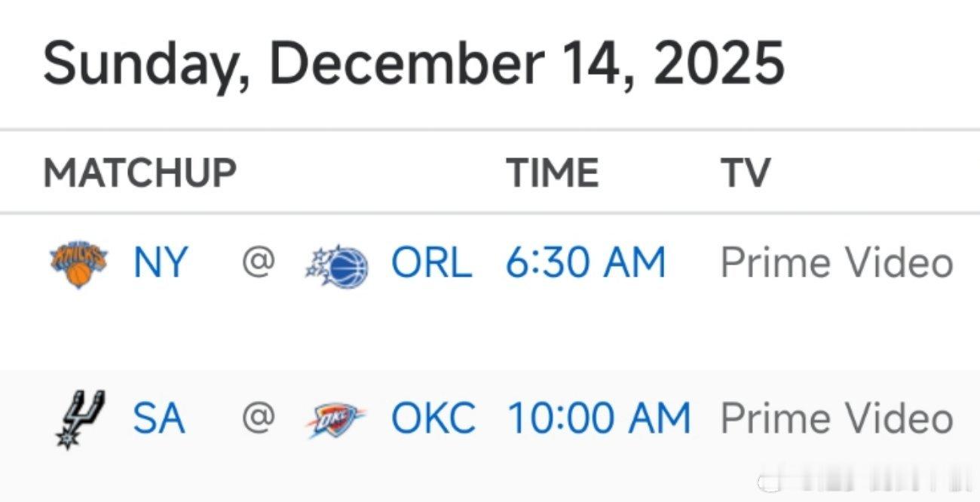Open the NY team link
Image resolution: width=980 pixels, height=502 pixels.
pyautogui.click(x=159, y=263)
